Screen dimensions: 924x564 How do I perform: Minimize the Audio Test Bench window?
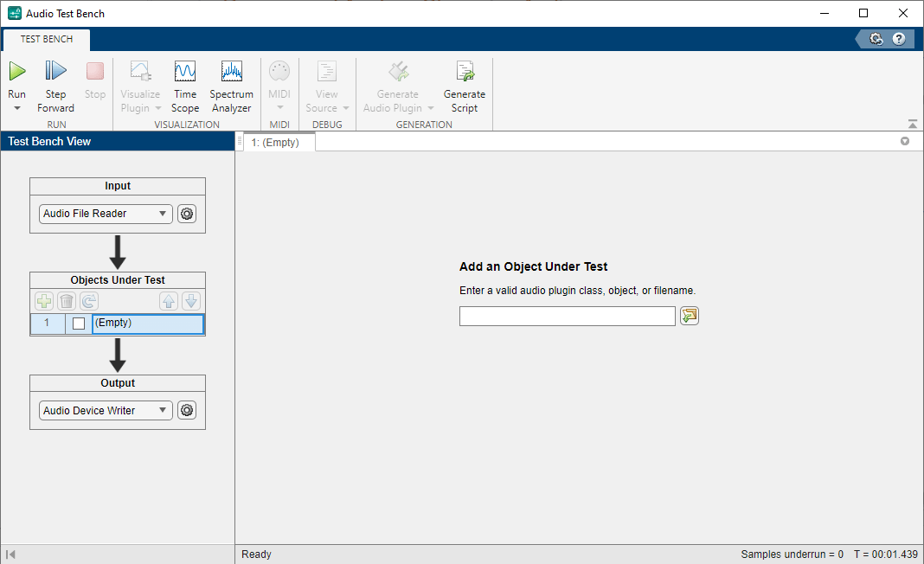click(825, 14)
